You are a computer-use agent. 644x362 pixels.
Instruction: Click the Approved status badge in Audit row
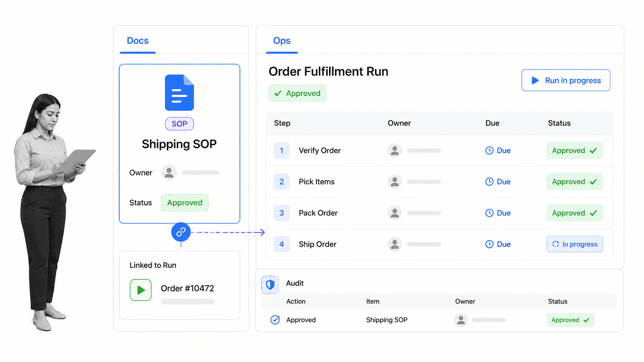coord(570,320)
